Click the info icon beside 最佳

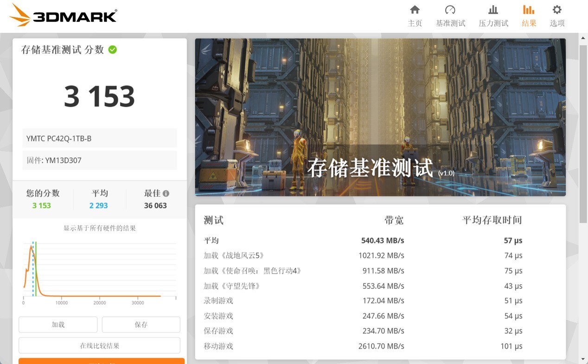coord(166,193)
